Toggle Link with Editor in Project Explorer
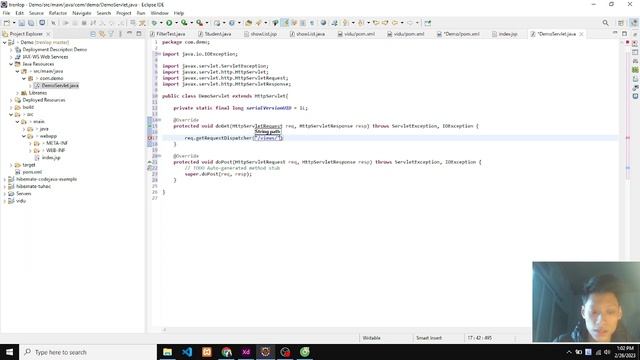The width and height of the screenshot is (640, 360). point(102,34)
